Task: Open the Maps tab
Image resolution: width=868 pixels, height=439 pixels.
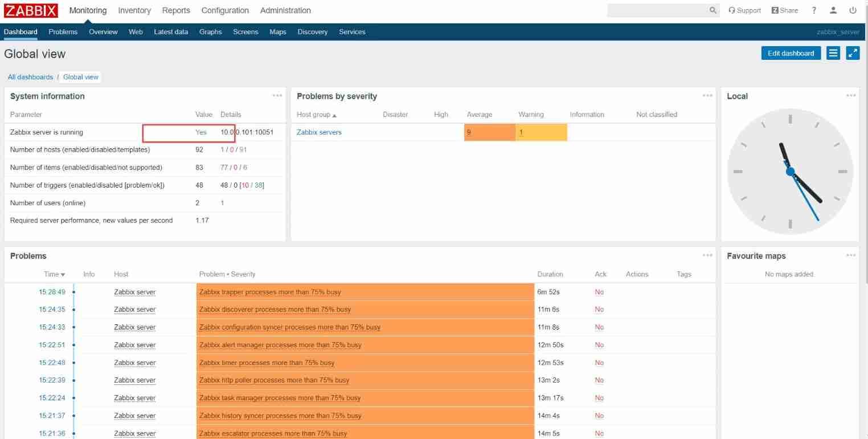Action: (278, 32)
